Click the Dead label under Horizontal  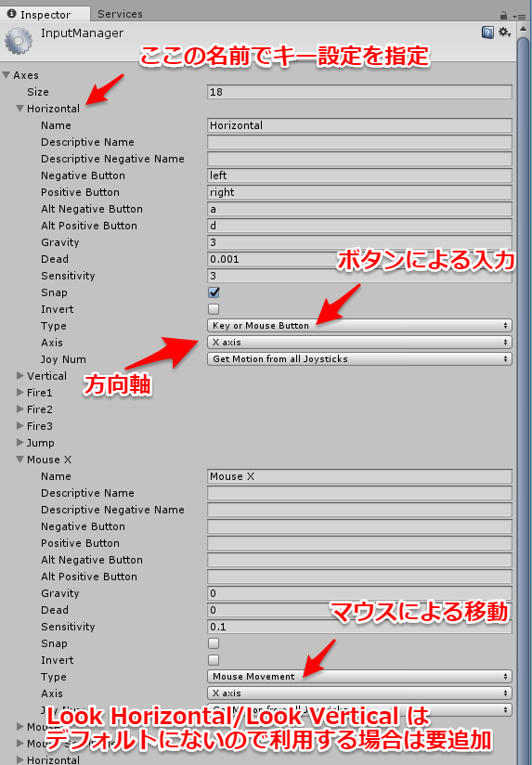pyautogui.click(x=55, y=259)
